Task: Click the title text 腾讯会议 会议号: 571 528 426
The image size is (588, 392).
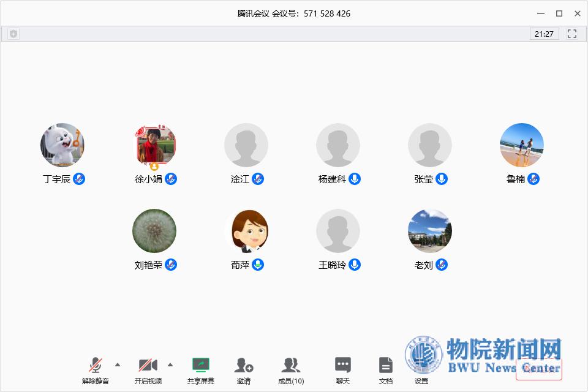Action: (293, 13)
